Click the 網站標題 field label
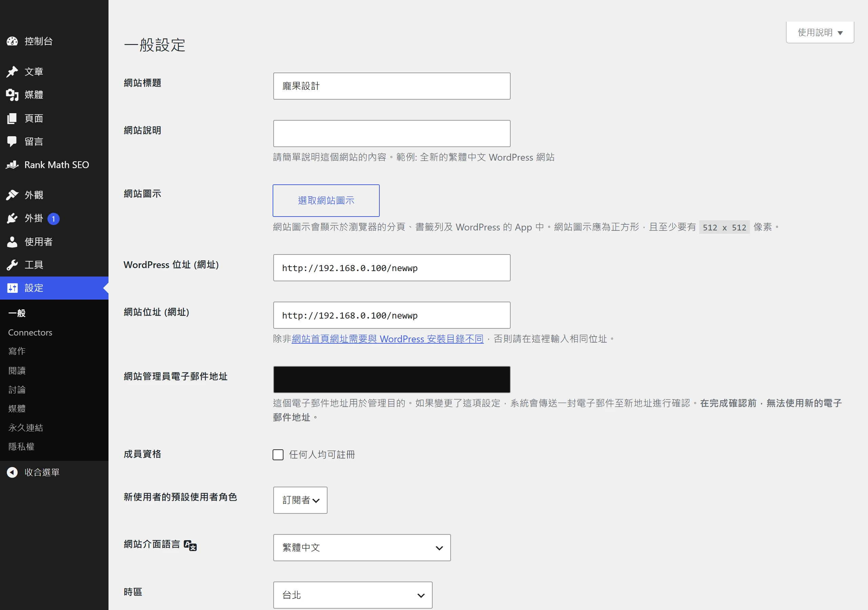The width and height of the screenshot is (868, 610). [142, 83]
